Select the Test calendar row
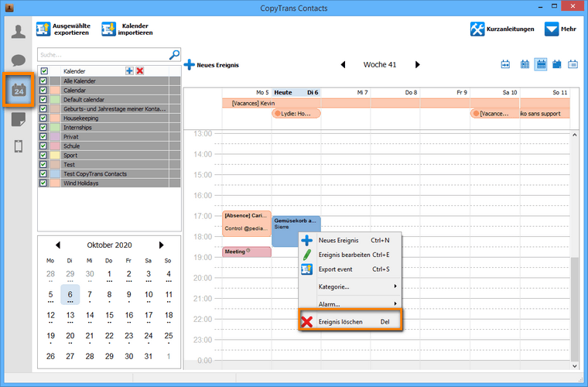Image resolution: width=588 pixels, height=387 pixels. [109, 164]
